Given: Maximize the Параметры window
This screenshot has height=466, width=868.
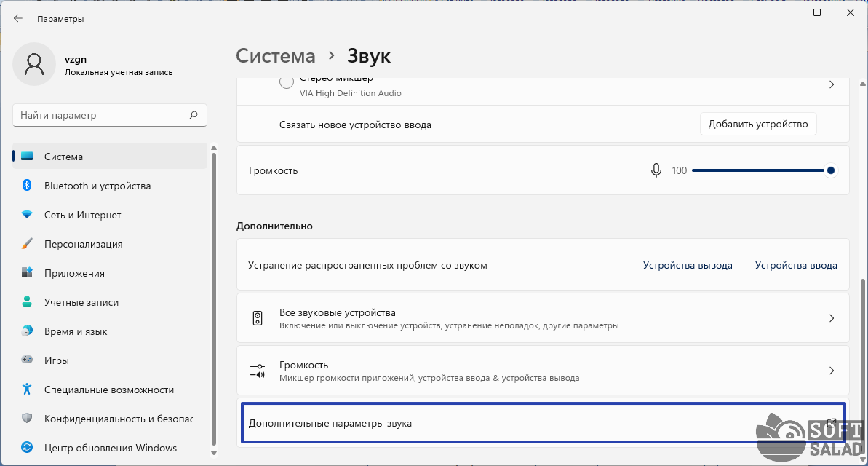Looking at the screenshot, I should tap(816, 12).
